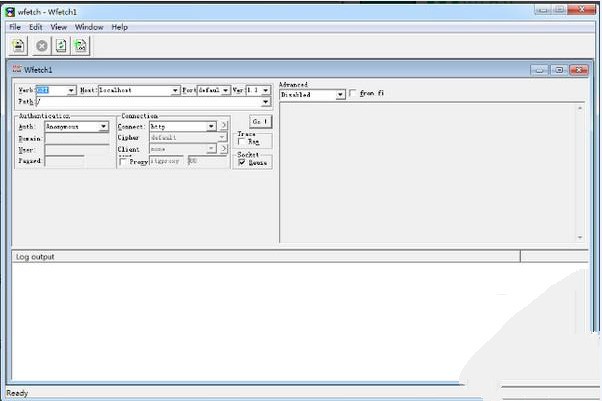602x401 pixels.
Task: Click the wfetch application title bar icon
Action: (10, 12)
